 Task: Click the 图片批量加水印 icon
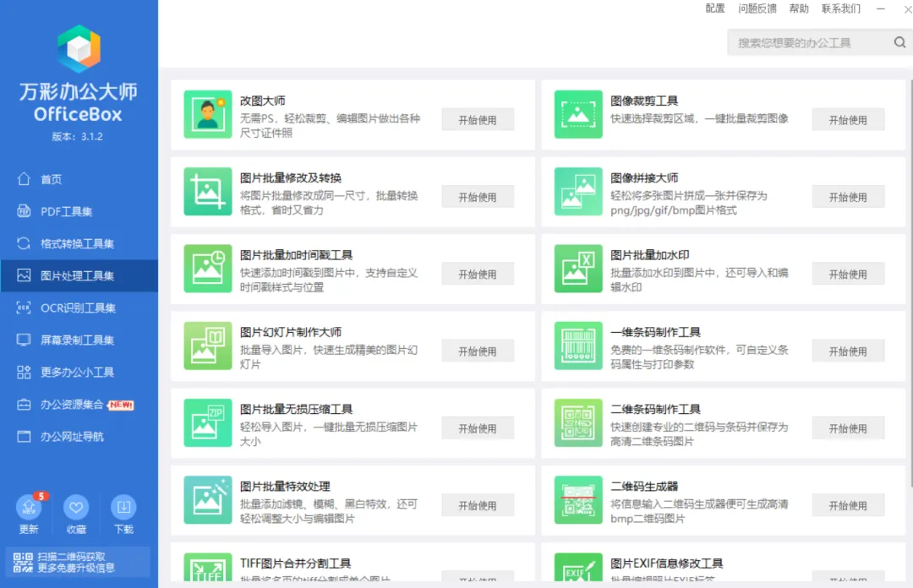[578, 269]
